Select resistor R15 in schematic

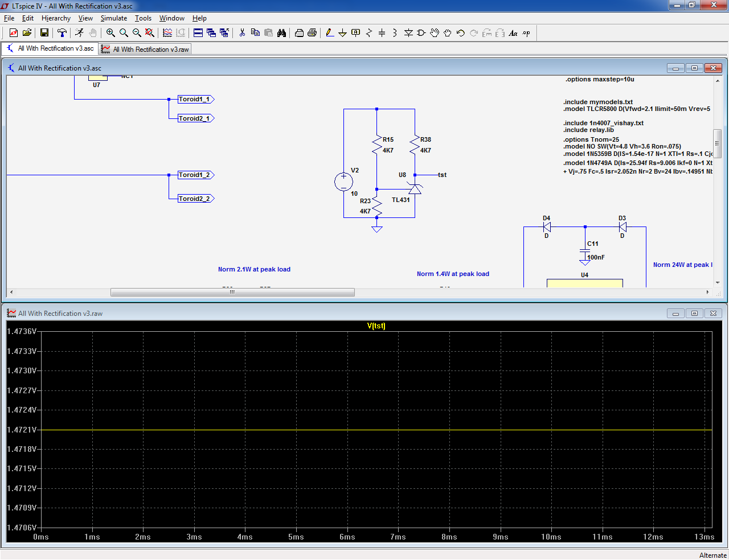point(376,144)
